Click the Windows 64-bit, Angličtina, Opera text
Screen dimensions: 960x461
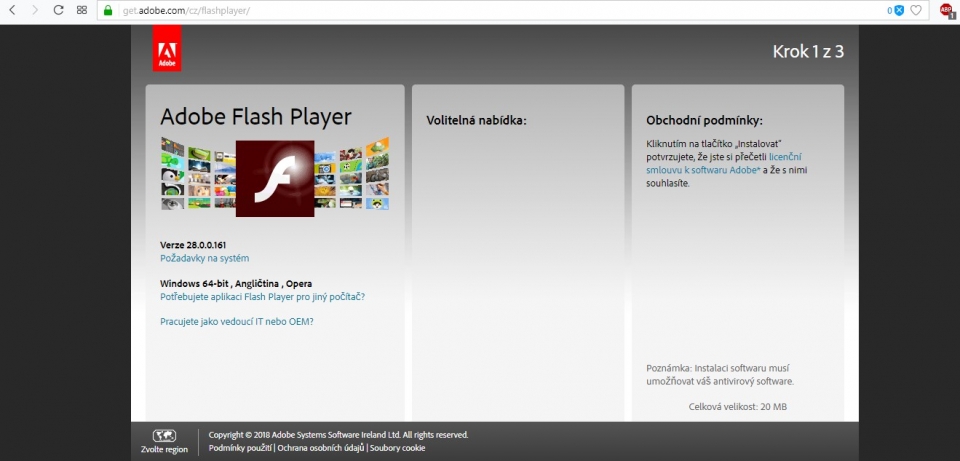[x=236, y=283]
